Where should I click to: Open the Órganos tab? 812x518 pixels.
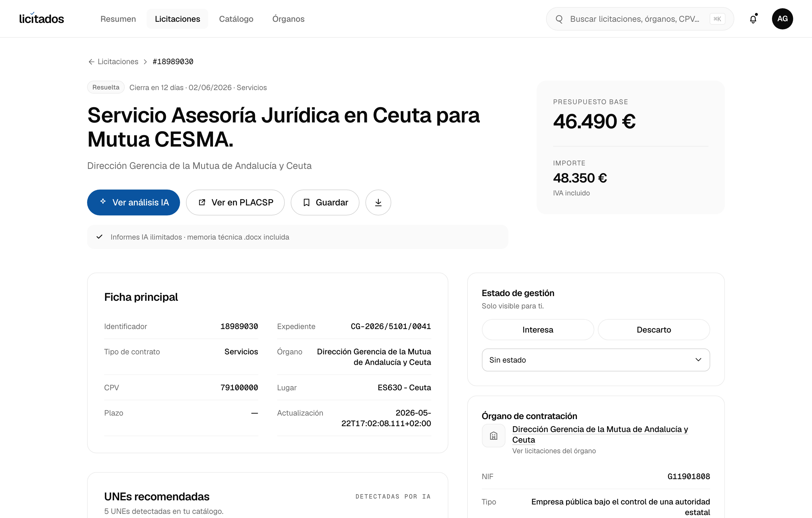point(288,19)
